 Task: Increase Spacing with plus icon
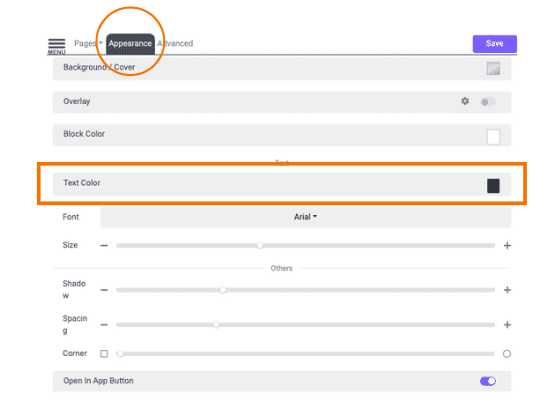(507, 325)
